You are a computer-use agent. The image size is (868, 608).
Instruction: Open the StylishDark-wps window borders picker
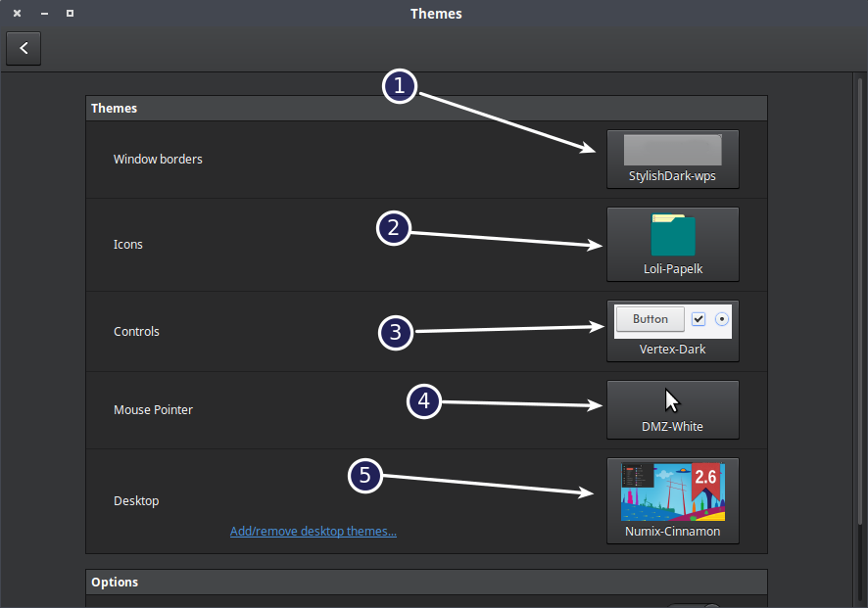coord(673,158)
